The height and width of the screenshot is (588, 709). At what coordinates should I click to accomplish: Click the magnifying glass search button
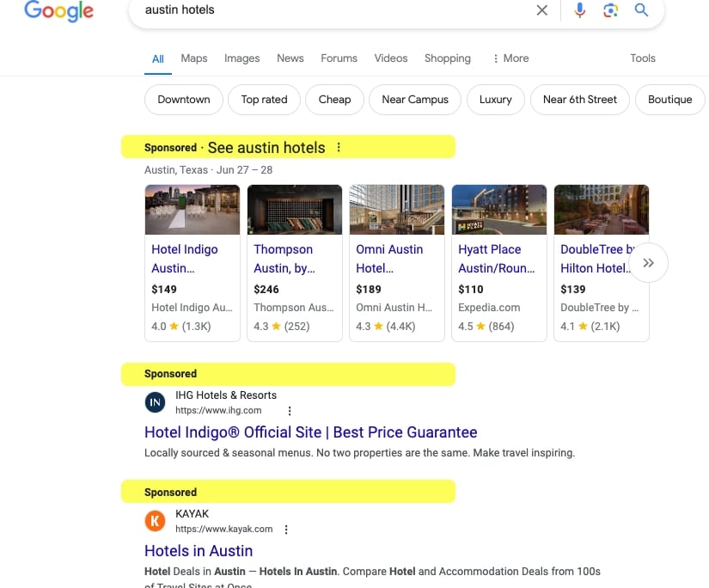coord(641,10)
